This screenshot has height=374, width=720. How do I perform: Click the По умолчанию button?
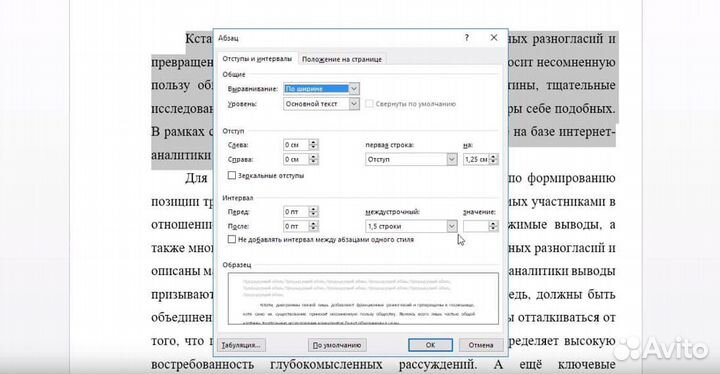337,345
